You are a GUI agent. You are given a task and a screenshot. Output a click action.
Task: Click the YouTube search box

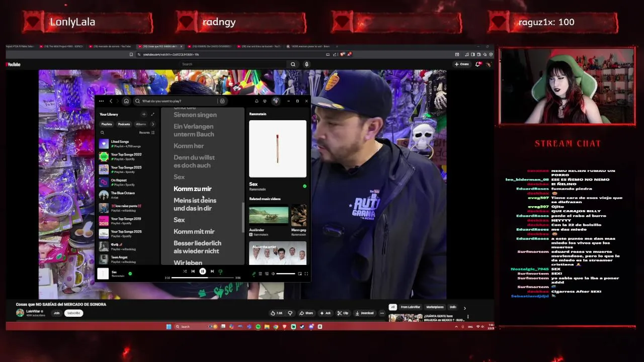point(234,64)
